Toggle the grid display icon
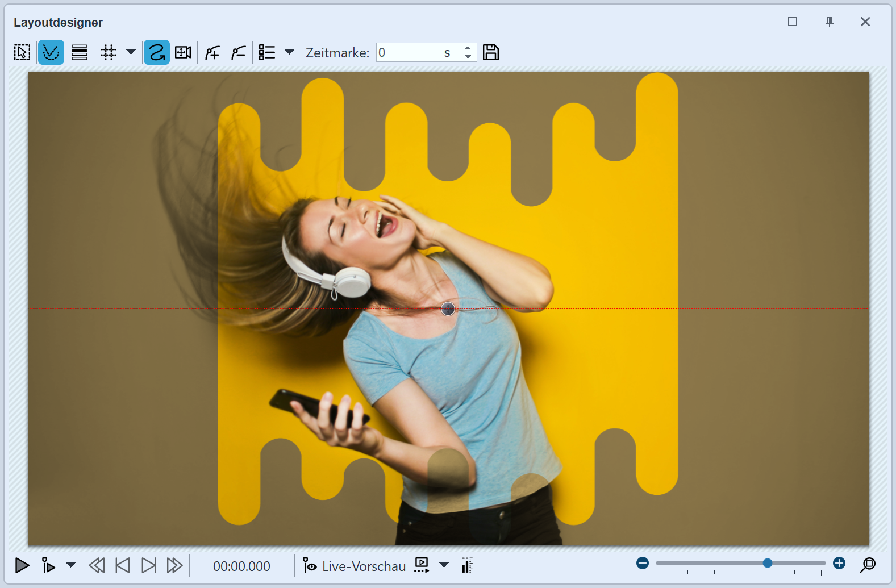 tap(109, 53)
